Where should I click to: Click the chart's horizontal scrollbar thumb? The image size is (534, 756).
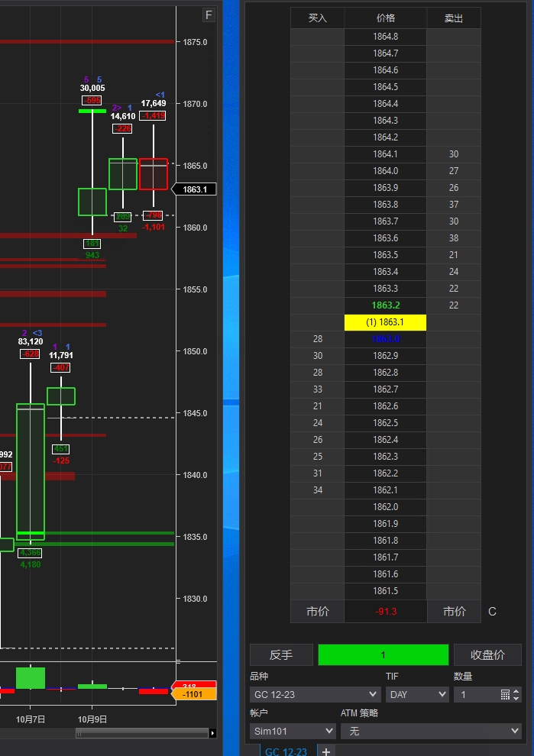[x=142, y=733]
